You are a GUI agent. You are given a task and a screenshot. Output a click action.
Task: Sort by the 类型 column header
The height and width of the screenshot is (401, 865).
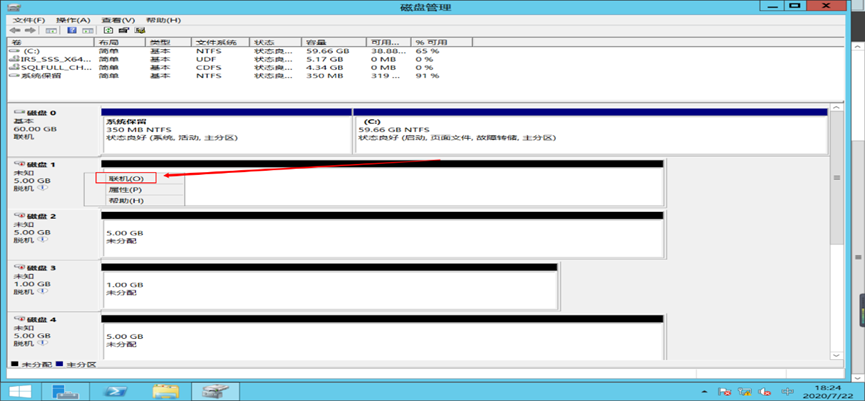168,42
